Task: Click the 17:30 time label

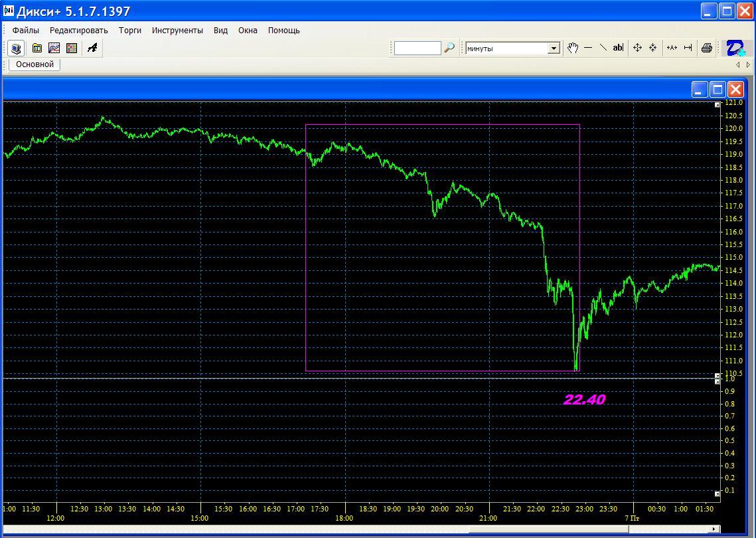Action: pyautogui.click(x=319, y=509)
